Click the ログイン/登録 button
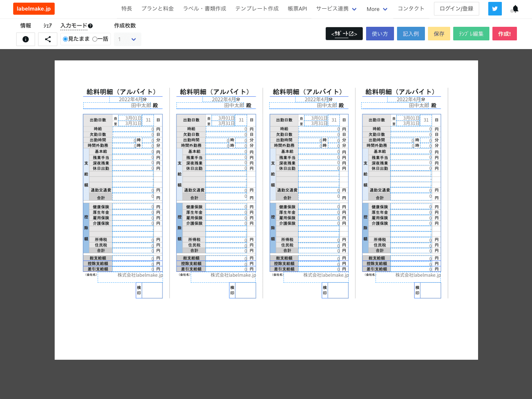Screen dimensions: 532x399 [x=456, y=9]
